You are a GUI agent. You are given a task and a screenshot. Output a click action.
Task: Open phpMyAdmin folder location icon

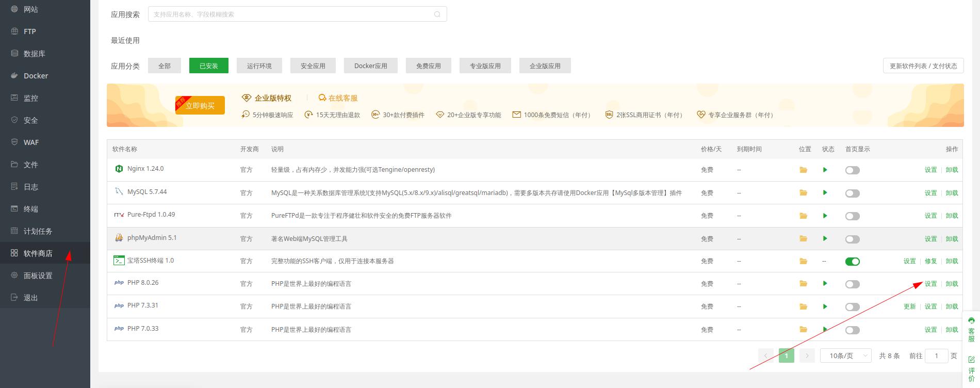coord(803,238)
